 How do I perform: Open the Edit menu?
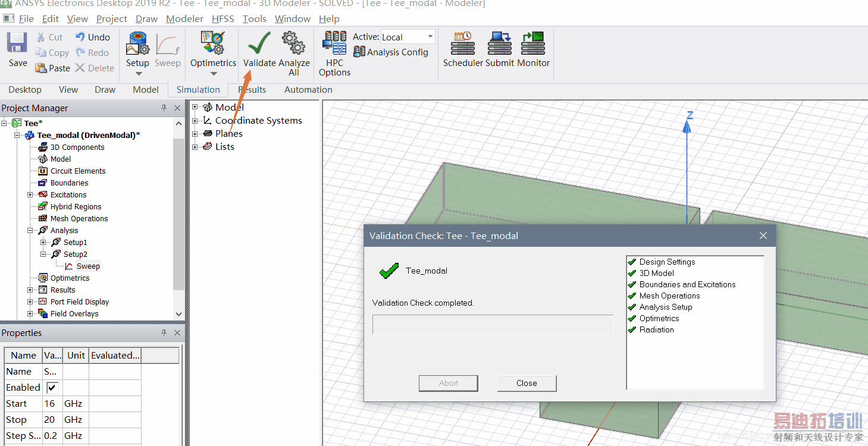pyautogui.click(x=51, y=19)
